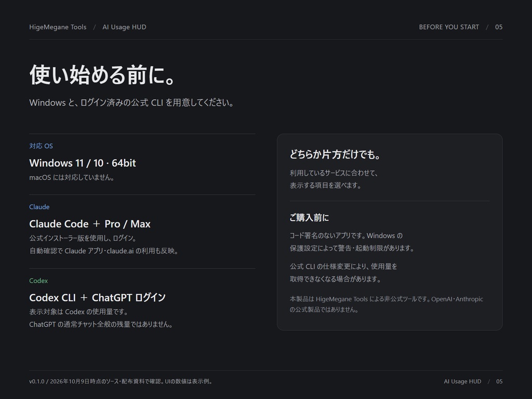Click "AI Usage HUD" in the header breadcrumb

[124, 27]
